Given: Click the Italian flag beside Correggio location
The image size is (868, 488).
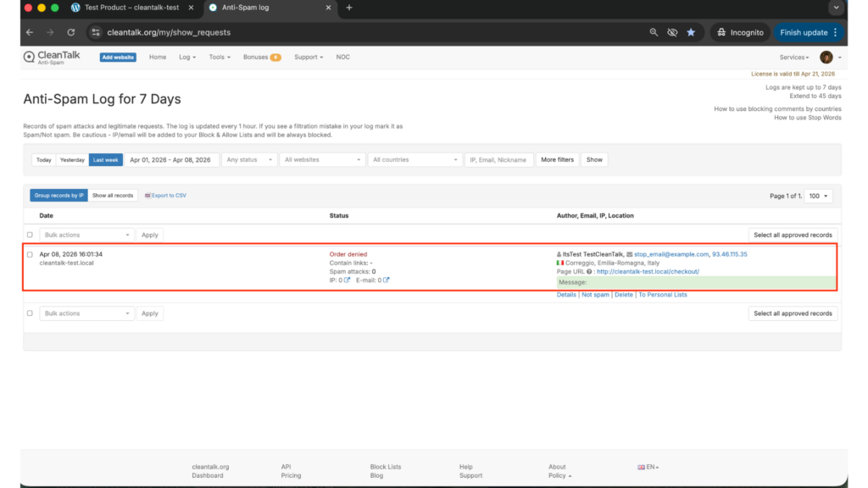Looking at the screenshot, I should (x=559, y=263).
